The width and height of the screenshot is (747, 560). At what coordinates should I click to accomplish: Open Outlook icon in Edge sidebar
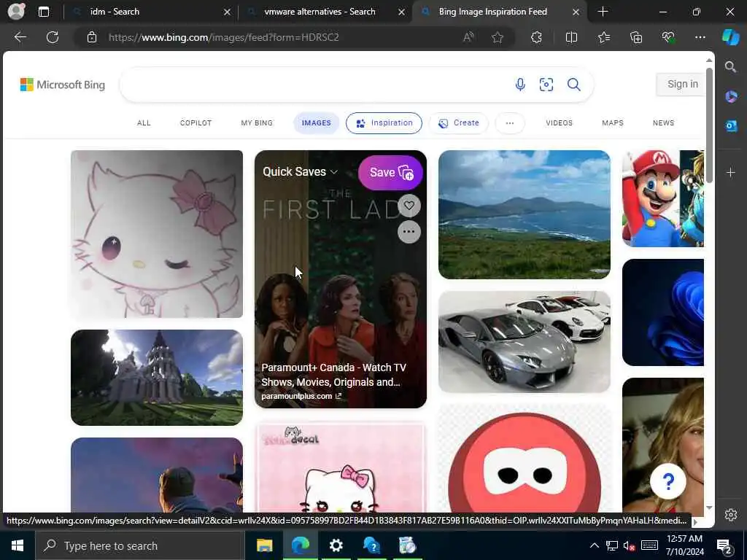tap(731, 125)
